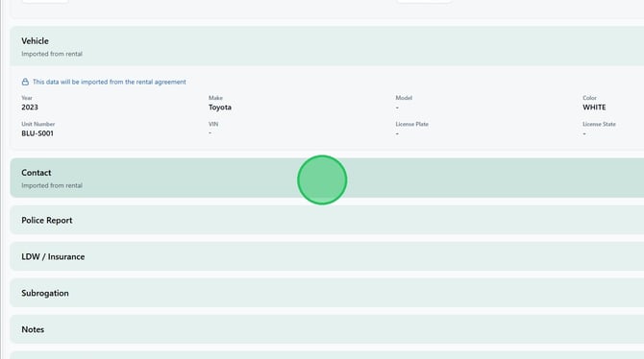Select the Make value Toyota

(220, 108)
